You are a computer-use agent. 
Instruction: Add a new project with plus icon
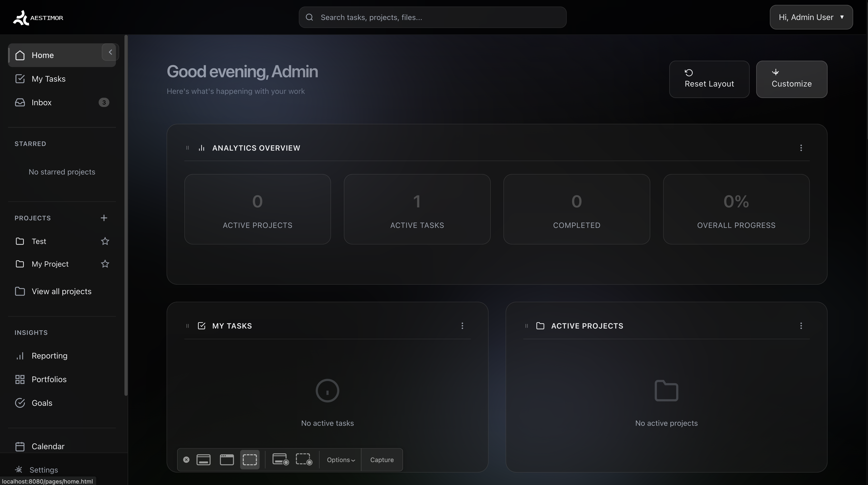click(x=104, y=218)
